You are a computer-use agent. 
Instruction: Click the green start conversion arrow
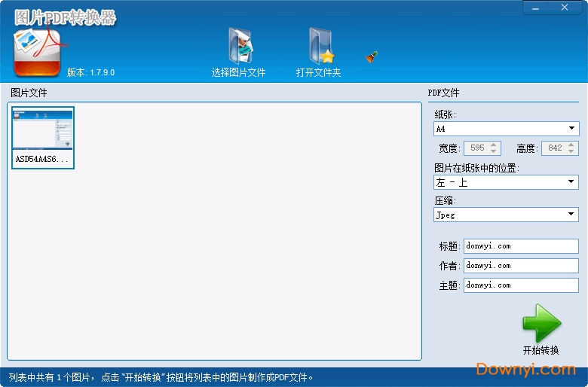541,323
